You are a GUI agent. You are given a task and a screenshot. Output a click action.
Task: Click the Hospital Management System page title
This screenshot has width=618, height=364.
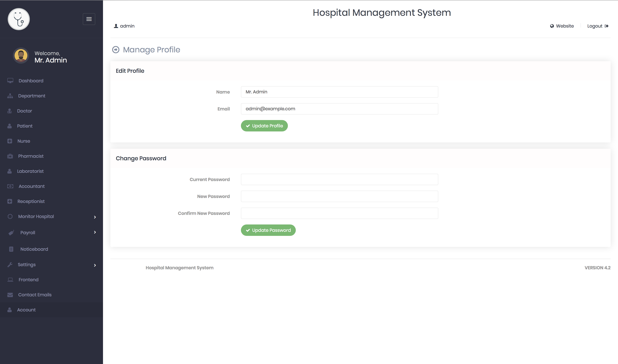coord(382,13)
